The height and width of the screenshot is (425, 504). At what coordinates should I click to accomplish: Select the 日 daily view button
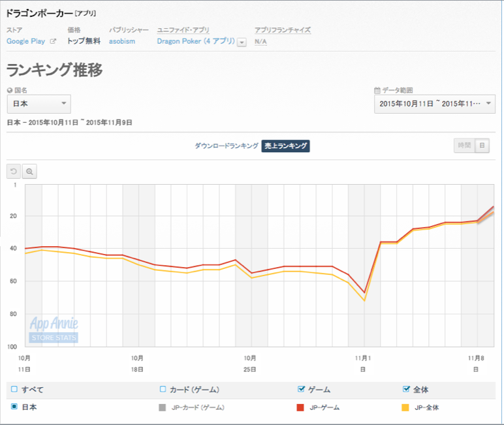pyautogui.click(x=482, y=146)
